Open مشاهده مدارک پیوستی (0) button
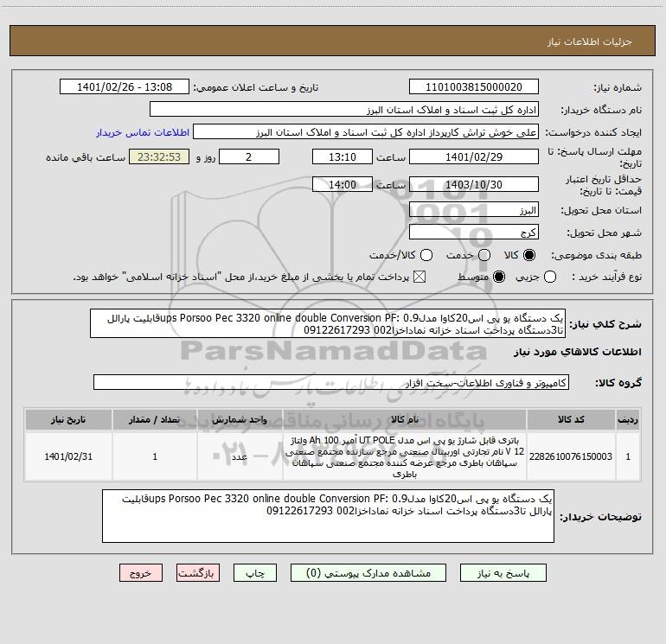This screenshot has width=666, height=644. (368, 572)
